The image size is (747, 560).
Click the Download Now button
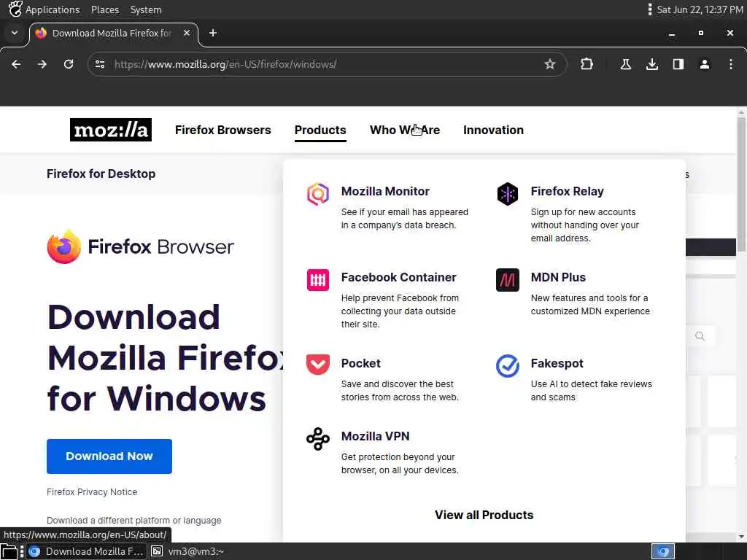[109, 456]
